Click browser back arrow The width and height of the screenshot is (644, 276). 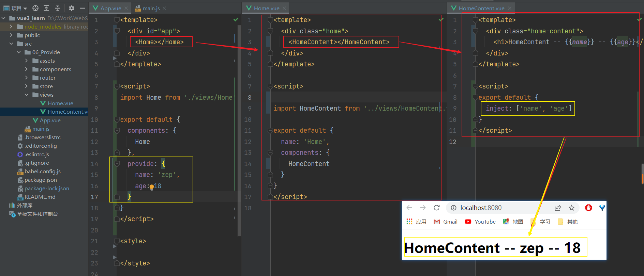click(x=409, y=208)
